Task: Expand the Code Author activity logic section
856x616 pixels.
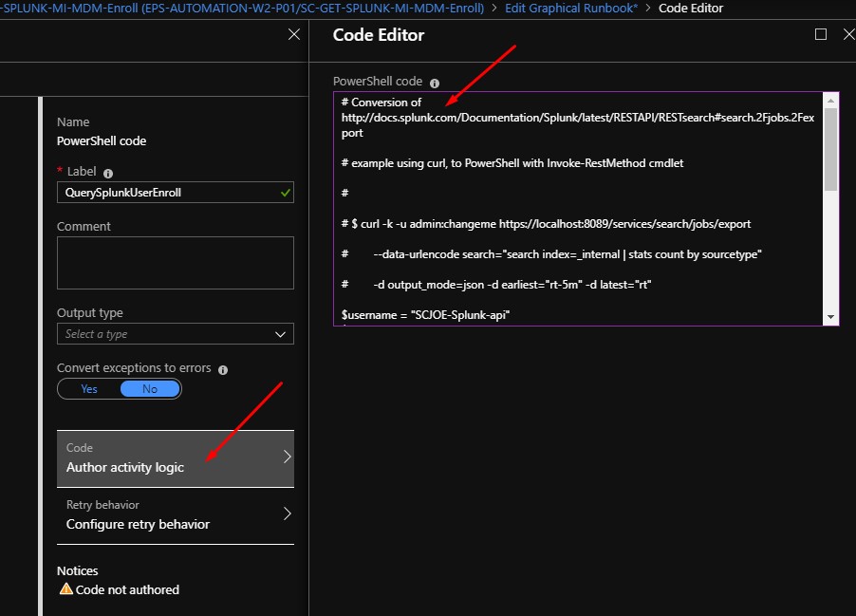Action: 176,457
